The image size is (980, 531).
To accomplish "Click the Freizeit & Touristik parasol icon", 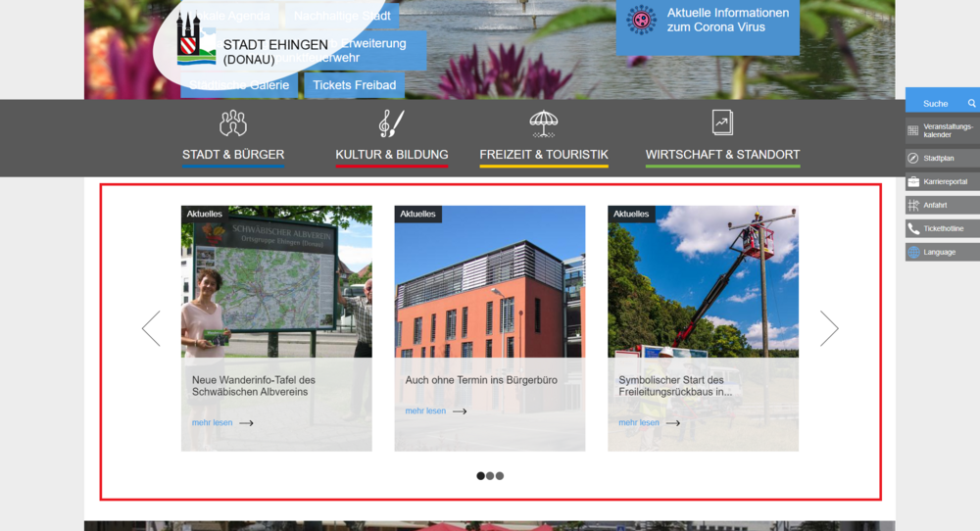I will point(543,123).
